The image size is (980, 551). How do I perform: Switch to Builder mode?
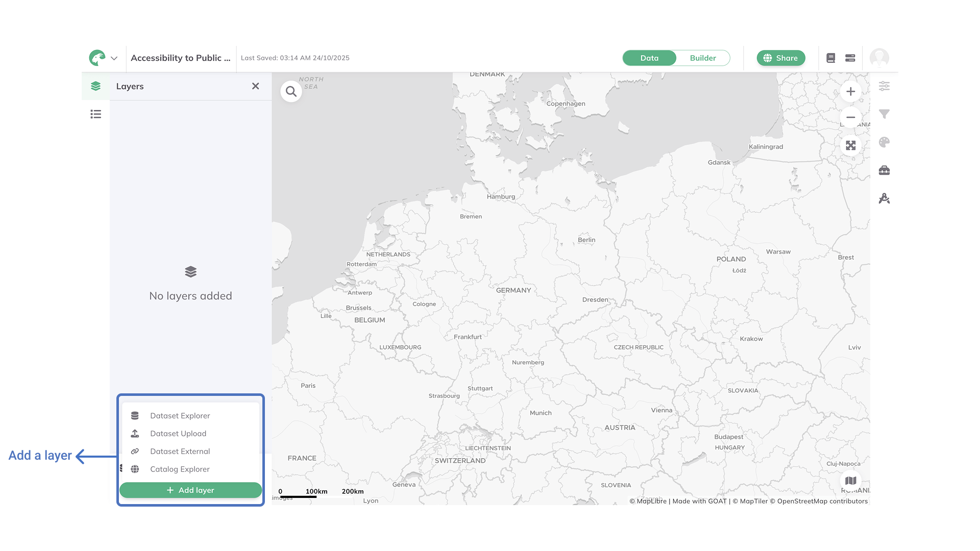[x=702, y=58]
